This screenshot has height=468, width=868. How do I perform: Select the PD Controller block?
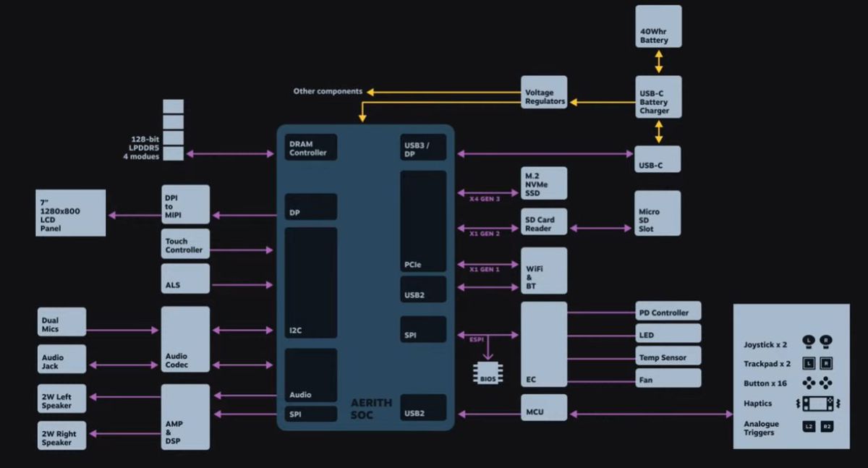pos(668,312)
